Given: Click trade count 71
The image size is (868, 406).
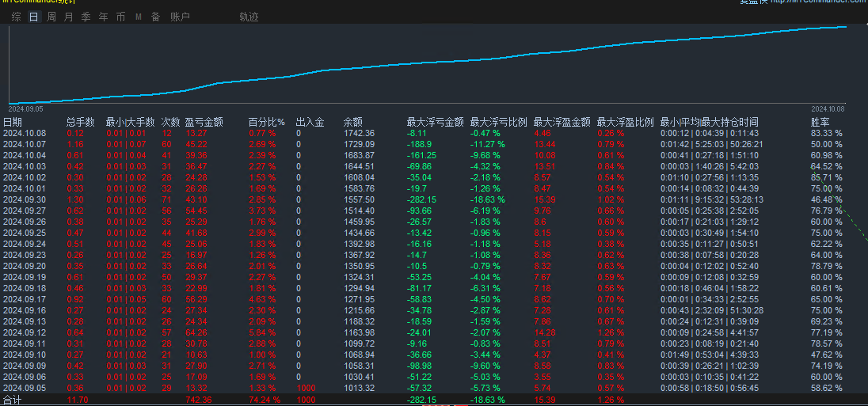Looking at the screenshot, I should click(166, 199).
